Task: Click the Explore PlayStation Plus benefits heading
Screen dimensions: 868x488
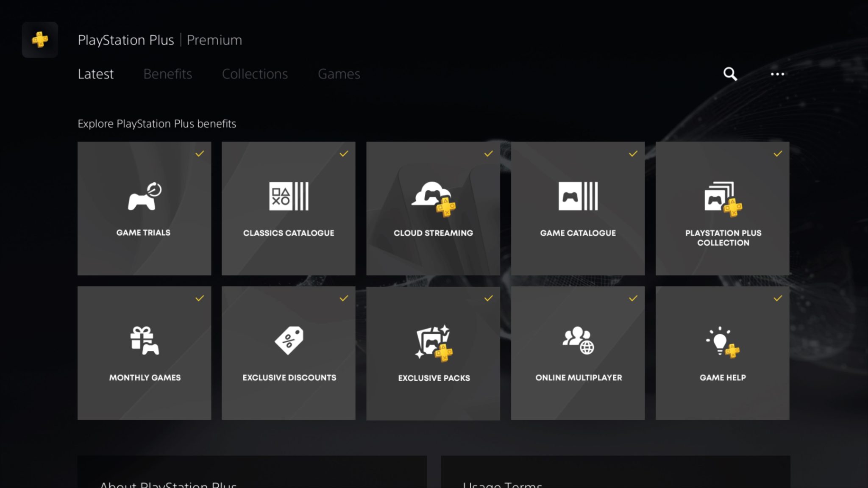Action: point(157,124)
